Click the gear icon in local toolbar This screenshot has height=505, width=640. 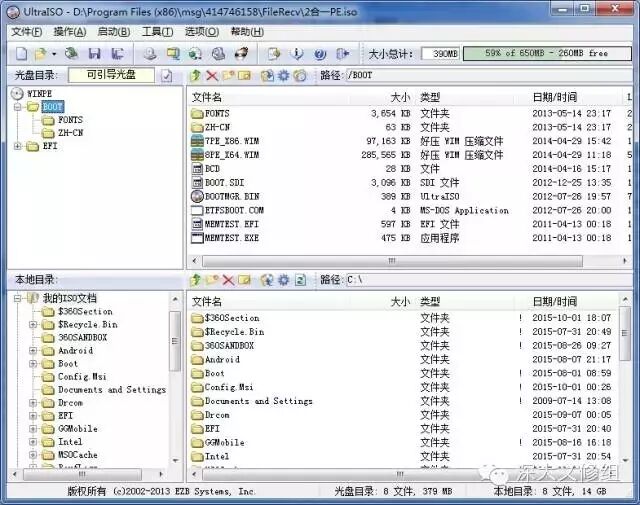click(x=283, y=280)
